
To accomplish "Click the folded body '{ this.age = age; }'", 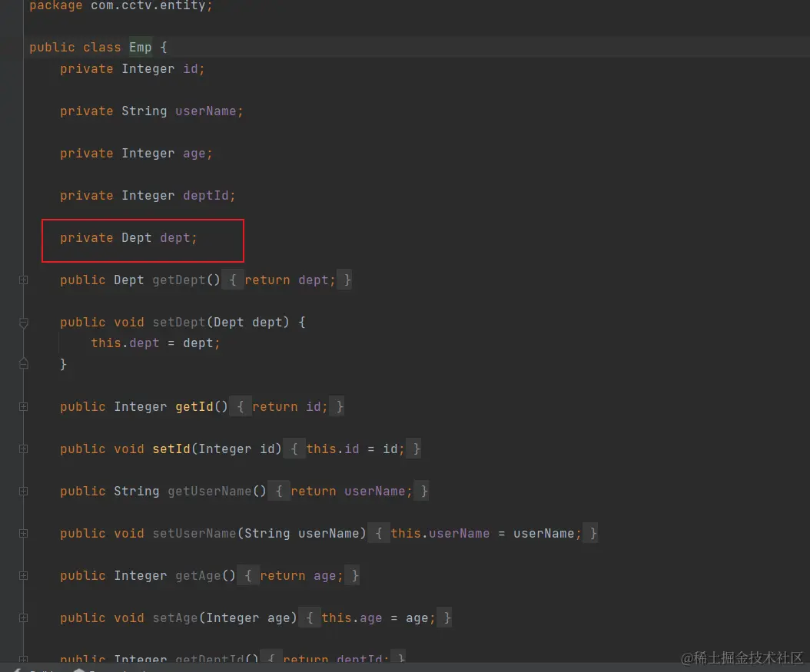I will point(375,618).
